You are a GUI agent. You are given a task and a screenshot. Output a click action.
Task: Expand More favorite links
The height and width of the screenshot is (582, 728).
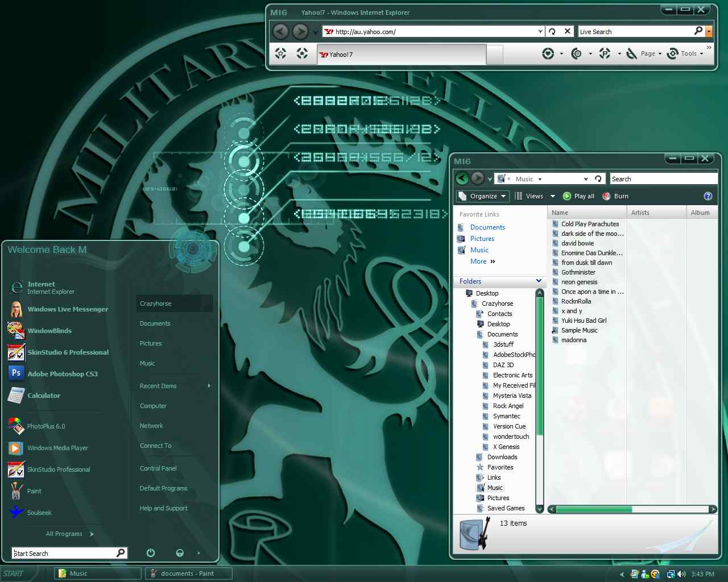pyautogui.click(x=482, y=261)
